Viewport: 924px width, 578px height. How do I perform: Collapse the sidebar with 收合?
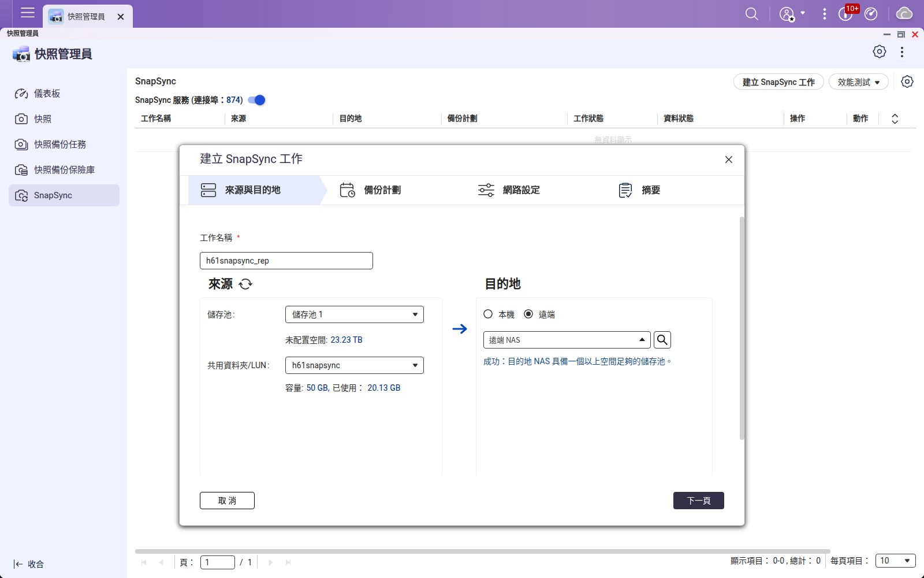[x=29, y=564]
